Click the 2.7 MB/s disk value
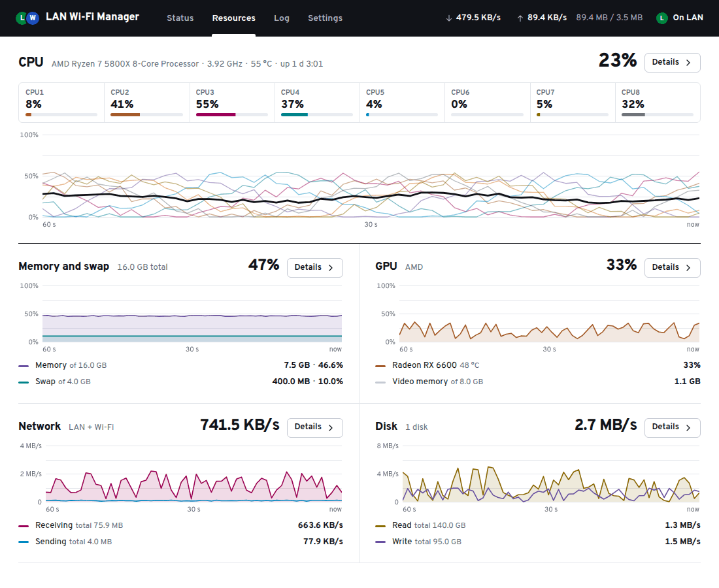The image size is (719, 588). (606, 425)
